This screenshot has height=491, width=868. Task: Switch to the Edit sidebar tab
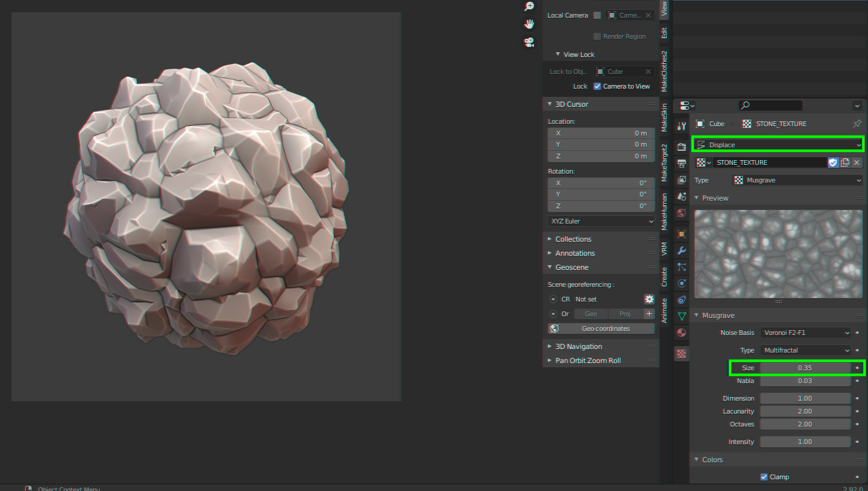(x=665, y=33)
